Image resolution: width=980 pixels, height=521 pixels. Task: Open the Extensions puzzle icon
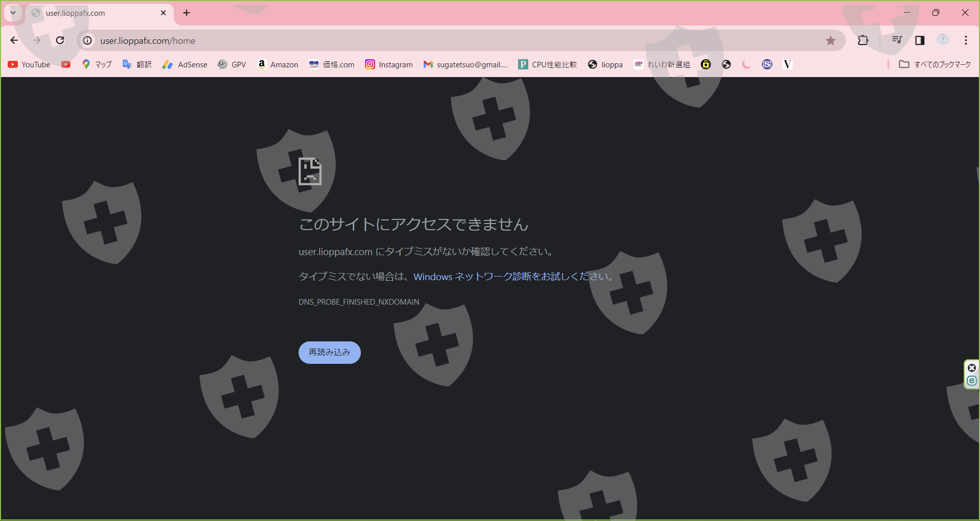[863, 40]
